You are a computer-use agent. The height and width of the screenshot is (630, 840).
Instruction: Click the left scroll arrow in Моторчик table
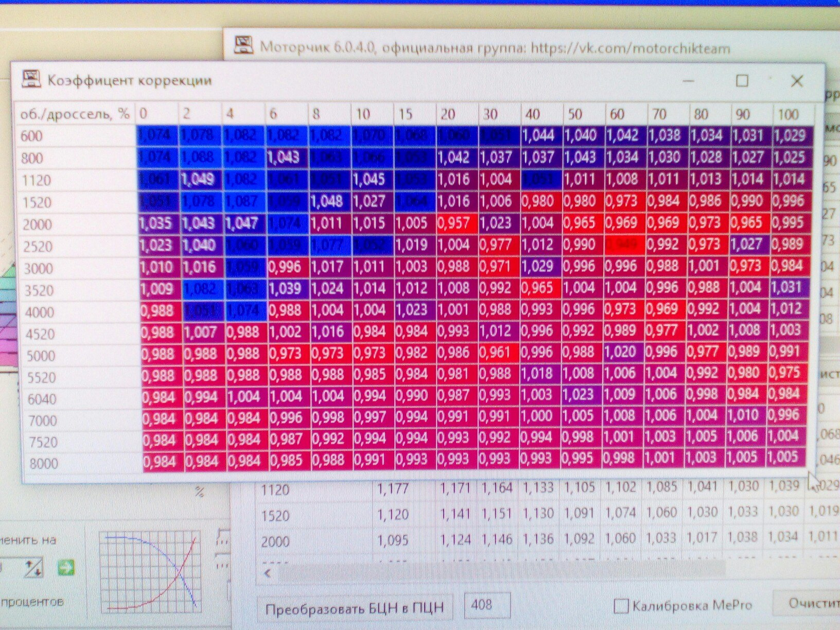coord(268,572)
